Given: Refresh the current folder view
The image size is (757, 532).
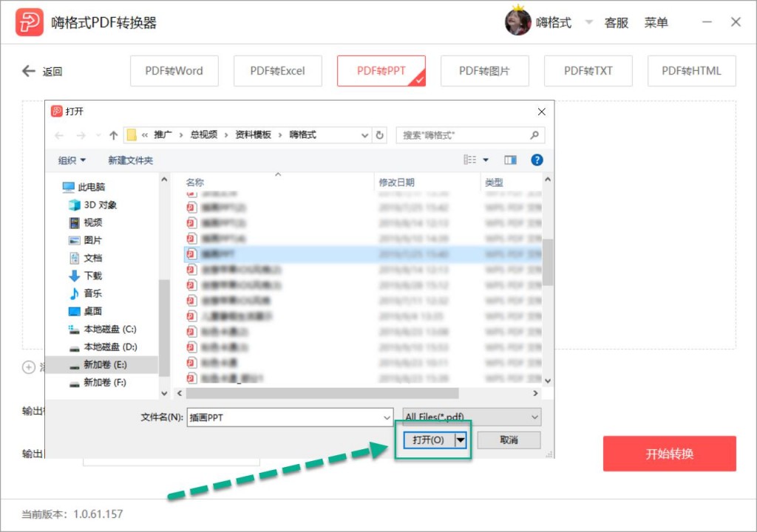Looking at the screenshot, I should click(x=380, y=135).
